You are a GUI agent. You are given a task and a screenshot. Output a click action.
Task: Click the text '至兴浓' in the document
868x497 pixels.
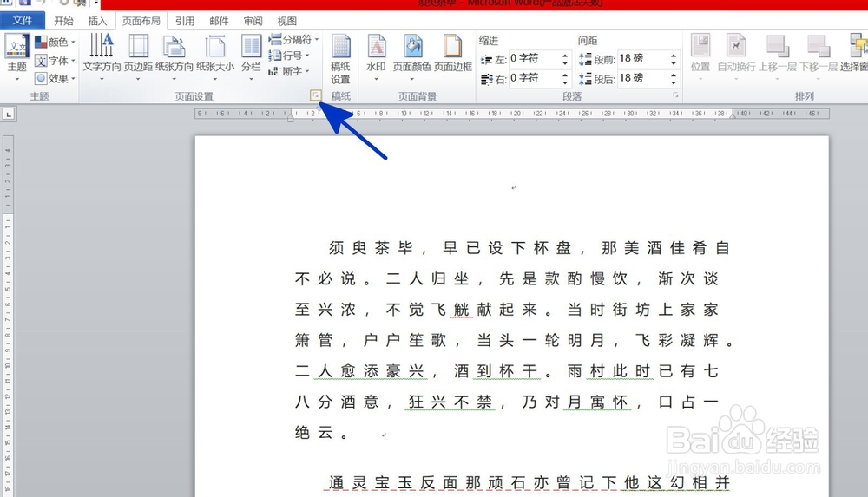coord(325,310)
